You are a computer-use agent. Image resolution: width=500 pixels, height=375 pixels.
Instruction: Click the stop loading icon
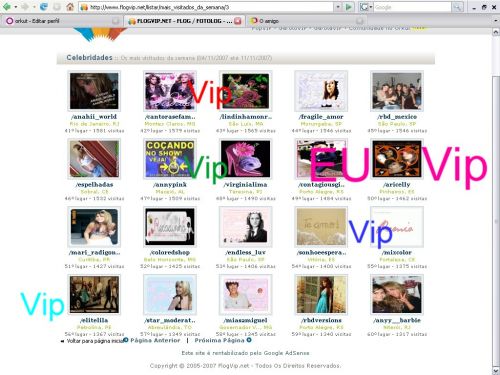click(57, 7)
